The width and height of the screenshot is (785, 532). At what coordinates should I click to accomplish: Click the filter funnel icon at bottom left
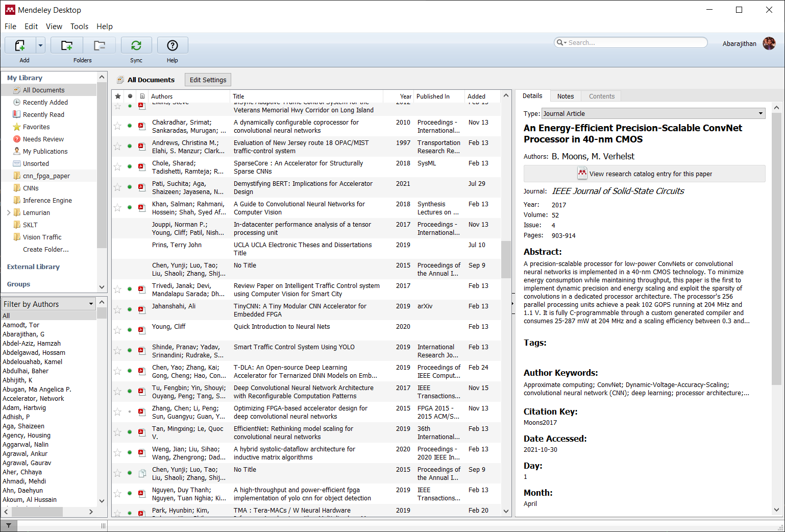click(9, 525)
